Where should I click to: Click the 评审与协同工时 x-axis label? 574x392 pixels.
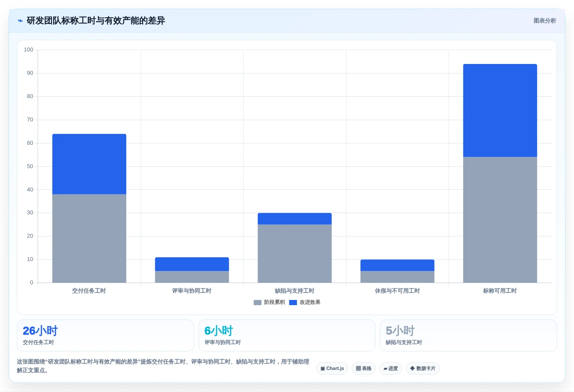point(192,291)
